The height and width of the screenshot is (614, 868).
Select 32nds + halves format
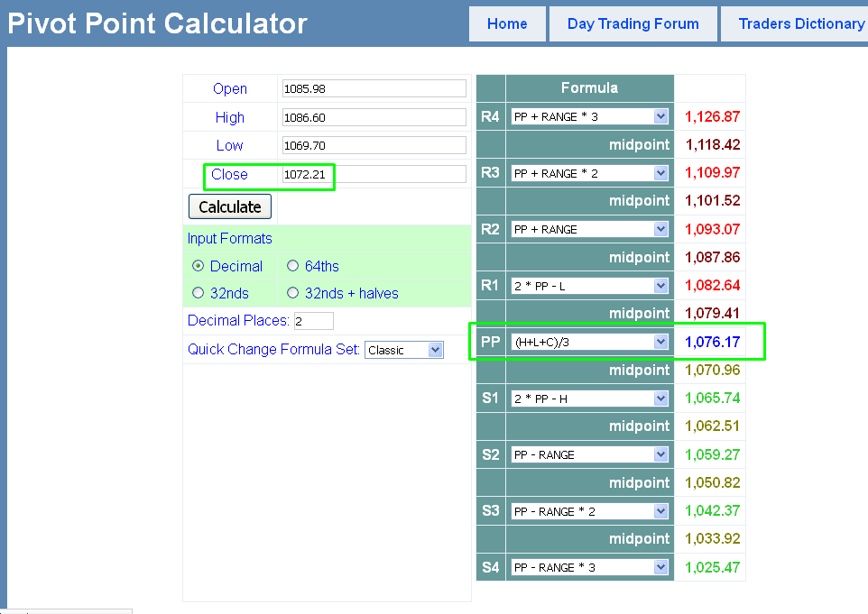(293, 293)
